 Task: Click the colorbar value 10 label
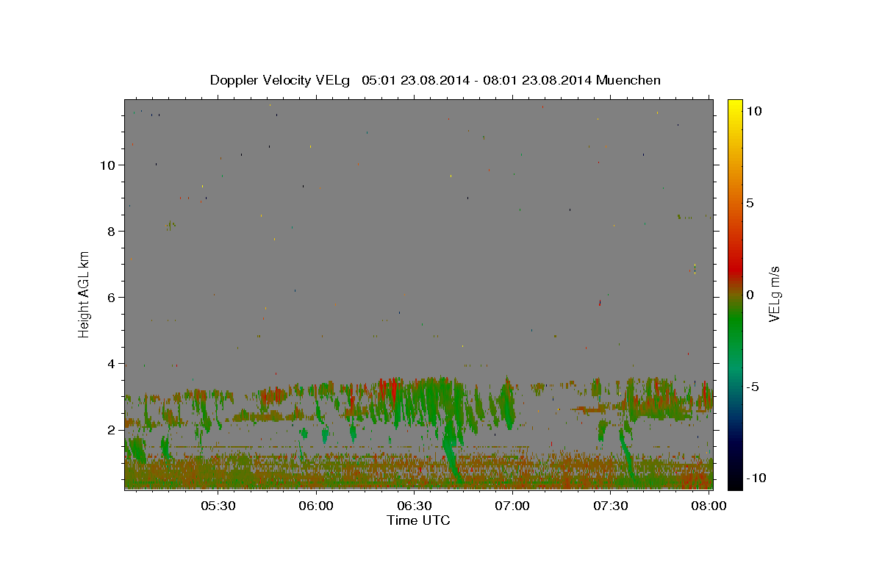pos(753,110)
